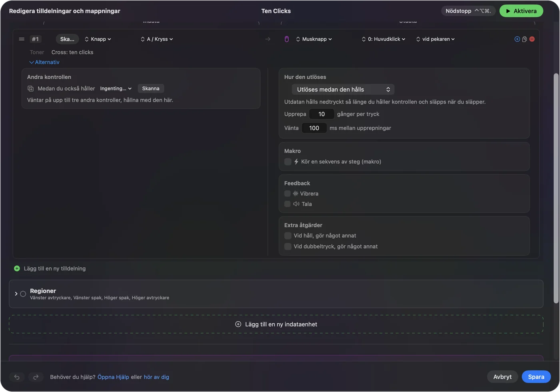Image resolution: width=560 pixels, height=392 pixels.
Task: Open the Ingenting... held-control dropdown
Action: click(x=116, y=89)
